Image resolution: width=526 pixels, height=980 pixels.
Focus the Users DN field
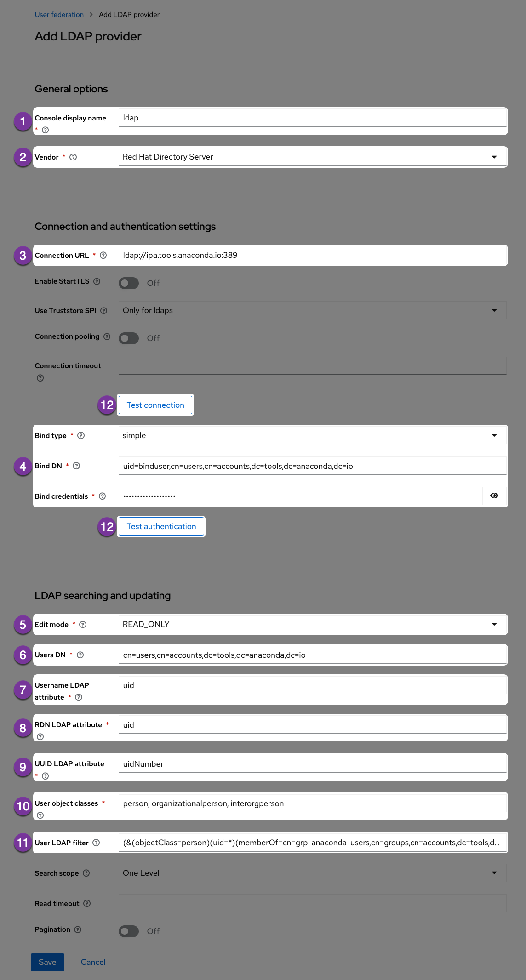click(313, 655)
